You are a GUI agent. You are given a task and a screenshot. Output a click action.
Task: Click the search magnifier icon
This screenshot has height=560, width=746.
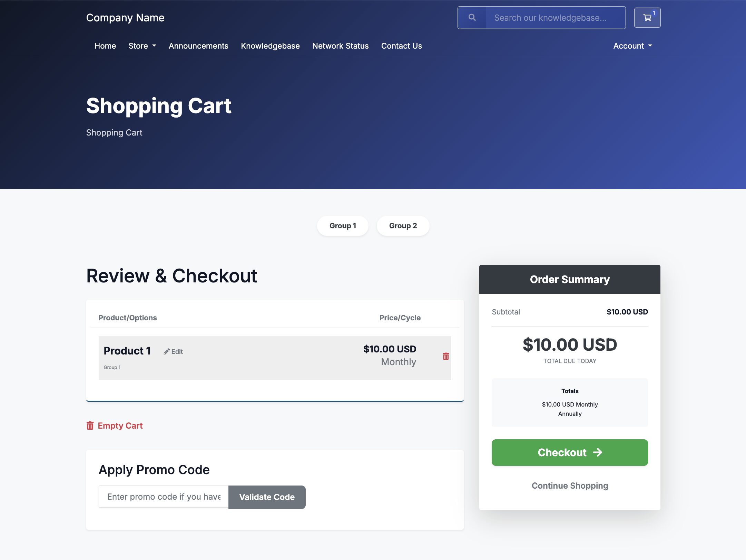(x=472, y=18)
